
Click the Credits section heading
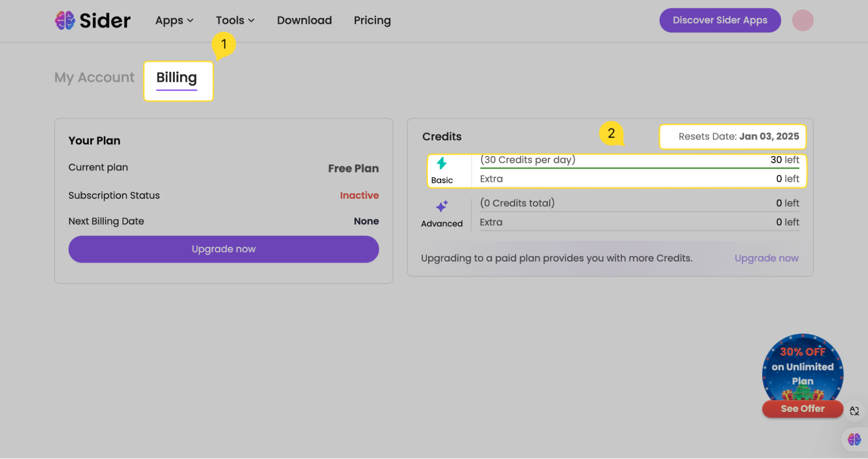click(x=442, y=136)
